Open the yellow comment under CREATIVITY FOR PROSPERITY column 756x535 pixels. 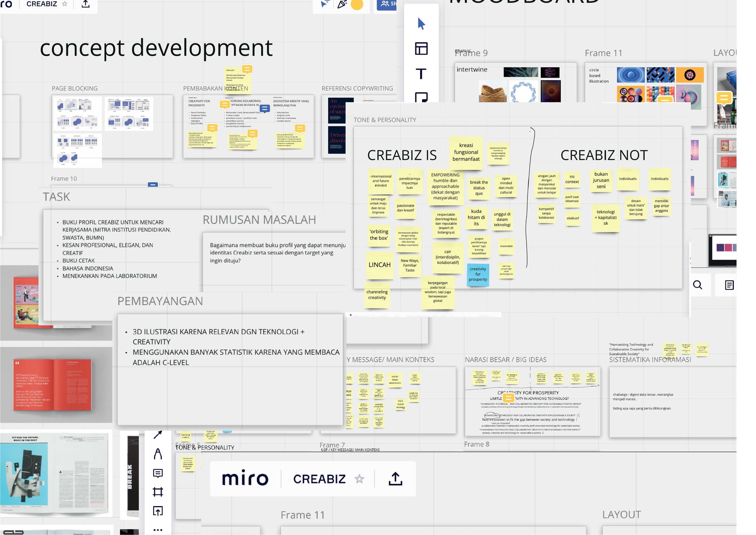[212, 128]
